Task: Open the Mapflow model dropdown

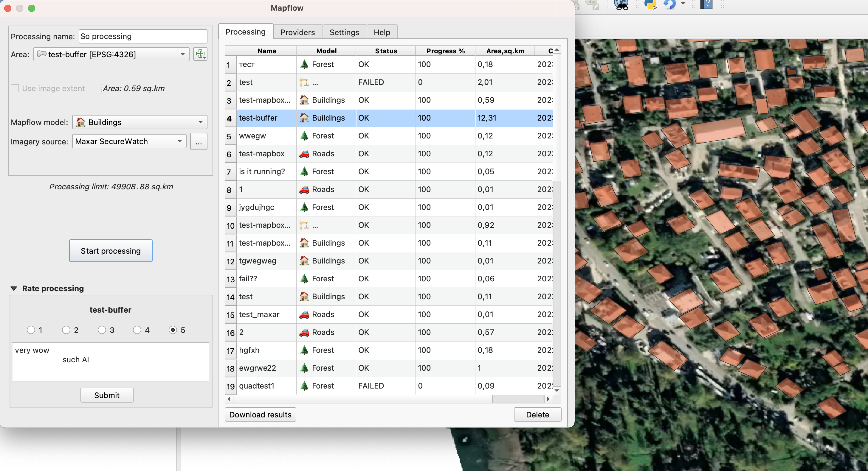Action: tap(139, 122)
